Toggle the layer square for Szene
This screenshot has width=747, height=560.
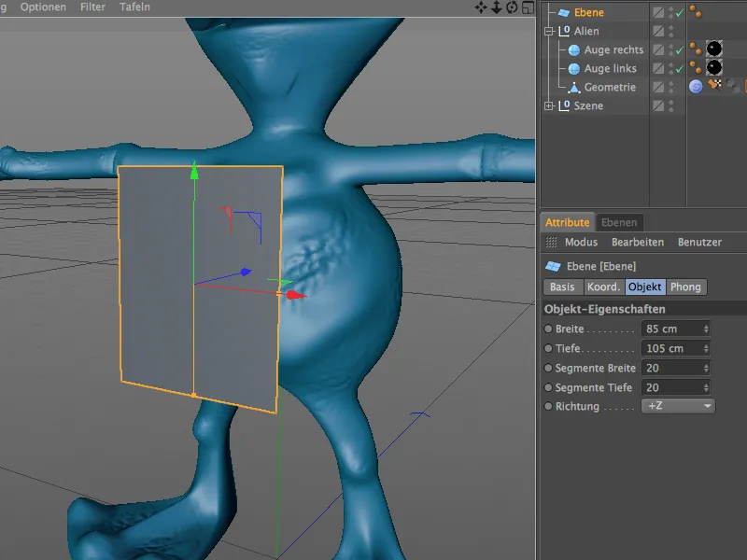(658, 105)
